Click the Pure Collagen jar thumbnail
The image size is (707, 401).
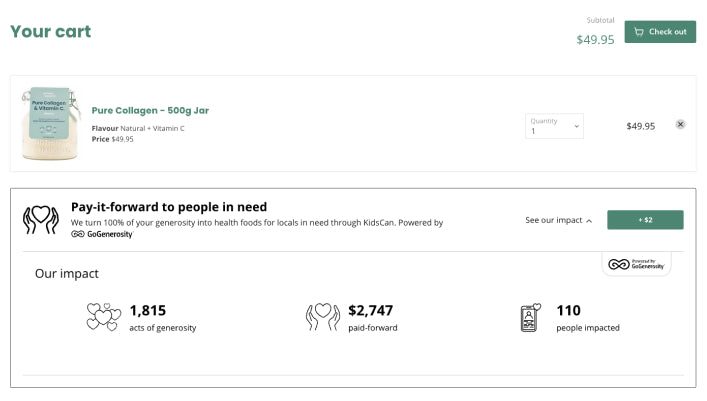46,124
